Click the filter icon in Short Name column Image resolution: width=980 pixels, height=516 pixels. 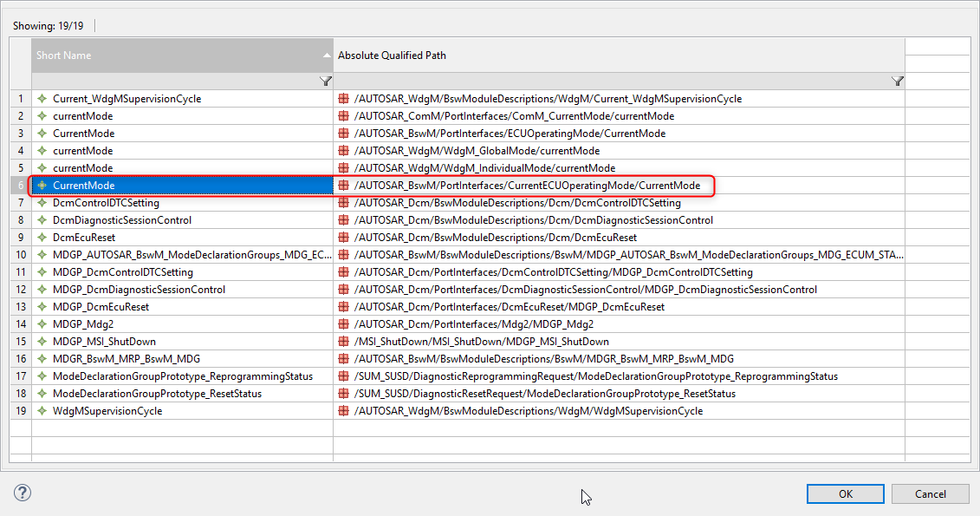326,82
